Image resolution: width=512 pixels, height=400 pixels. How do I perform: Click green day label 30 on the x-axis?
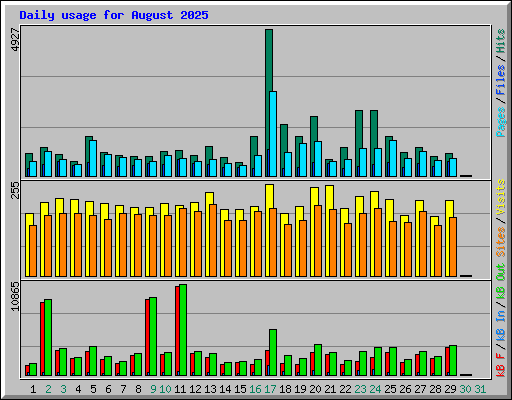pyautogui.click(x=465, y=389)
